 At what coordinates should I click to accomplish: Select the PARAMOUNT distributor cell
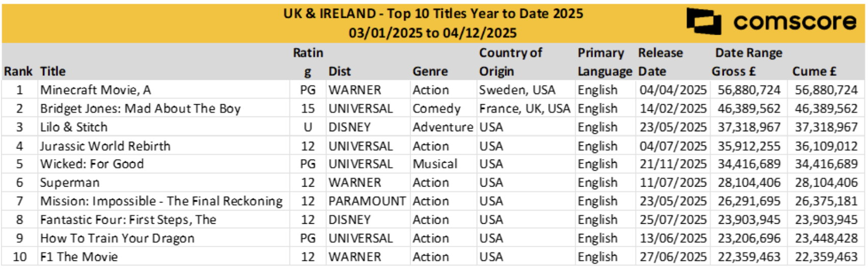[367, 201]
